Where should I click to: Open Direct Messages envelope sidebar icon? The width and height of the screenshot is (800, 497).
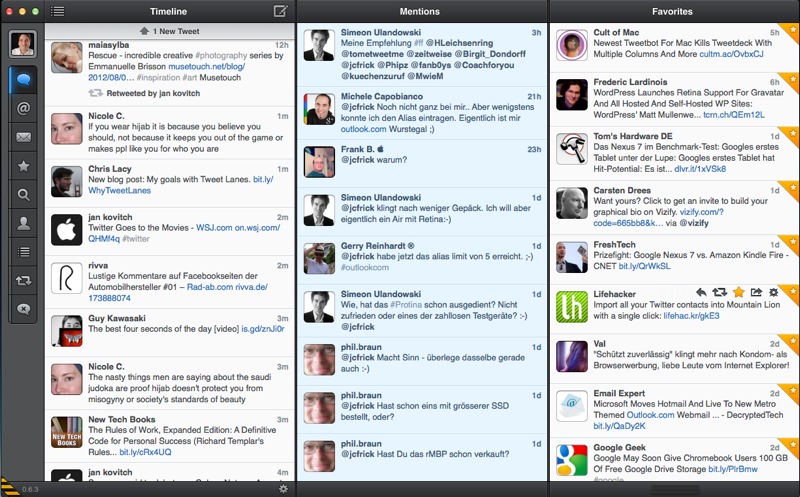tap(23, 137)
